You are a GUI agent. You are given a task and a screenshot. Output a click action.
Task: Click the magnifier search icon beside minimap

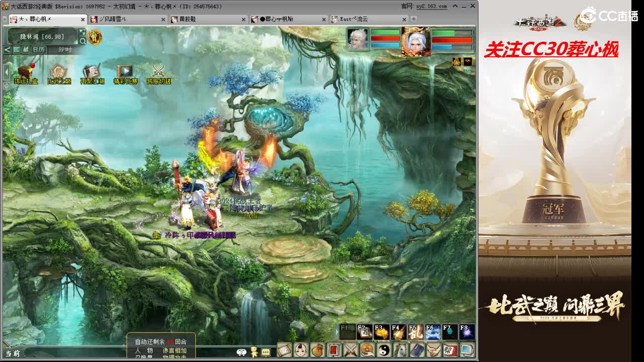coord(83,41)
